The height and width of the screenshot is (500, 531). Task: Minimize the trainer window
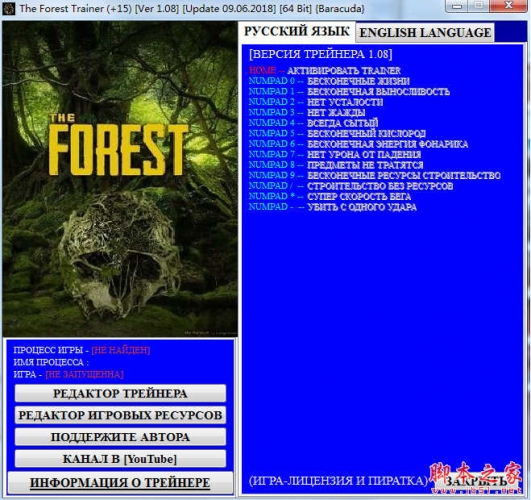[457, 6]
